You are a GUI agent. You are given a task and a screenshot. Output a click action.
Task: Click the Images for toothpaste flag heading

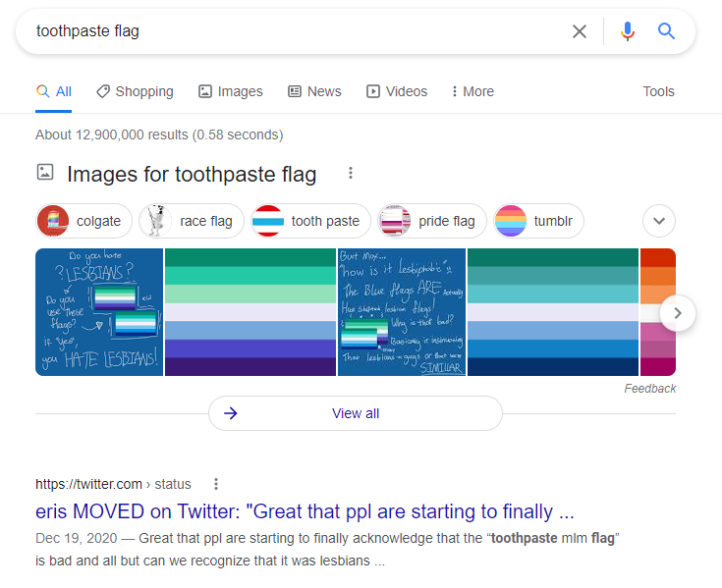click(192, 175)
